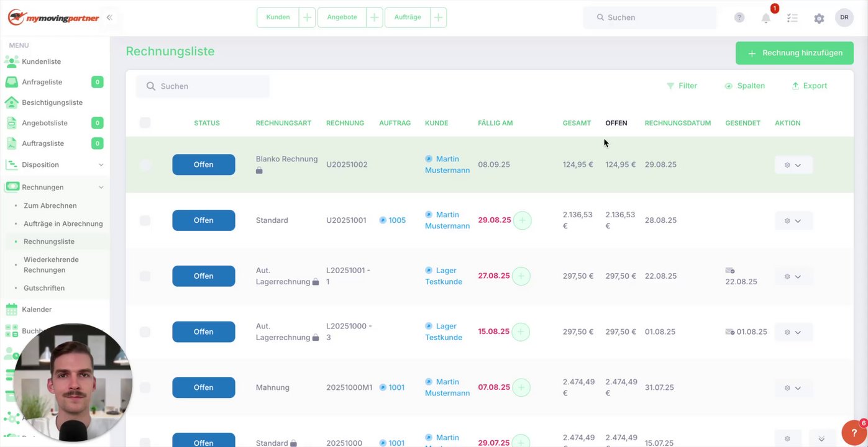Viewport: 868px width, 447px height.
Task: Click the plus icon beside due date 07.08.25
Action: [521, 387]
